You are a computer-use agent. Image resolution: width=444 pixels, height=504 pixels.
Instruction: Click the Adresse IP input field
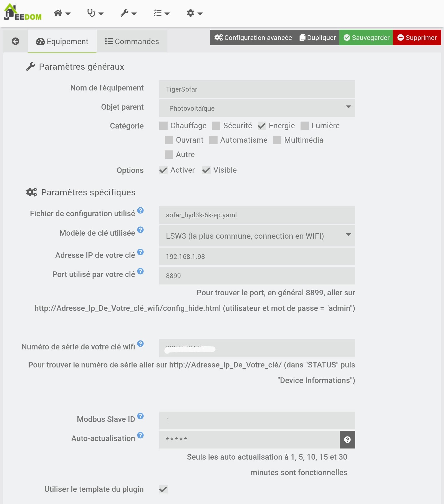coord(257,256)
